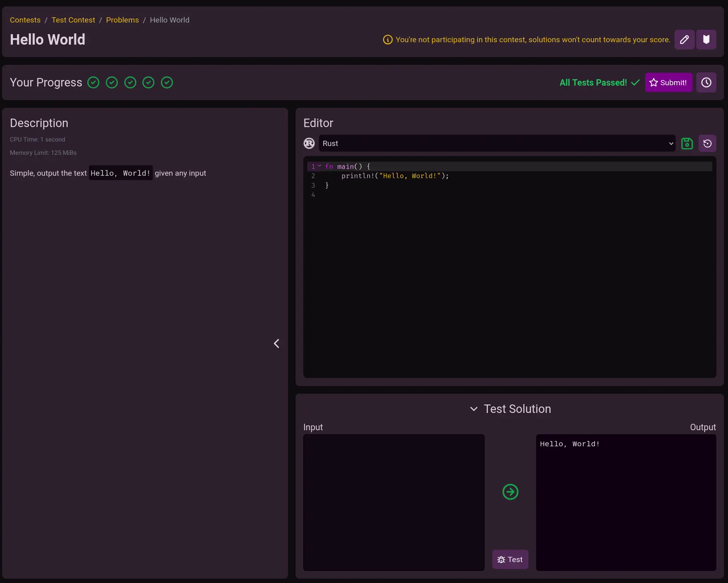Click the bookmark icon beside the edit button
This screenshot has width=728, height=583.
(x=706, y=39)
